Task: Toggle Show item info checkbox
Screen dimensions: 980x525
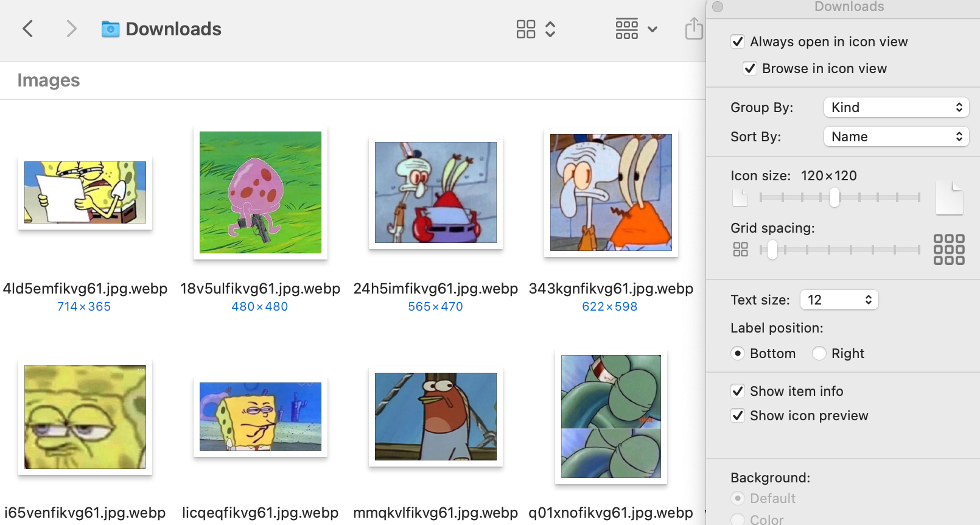Action: (738, 391)
